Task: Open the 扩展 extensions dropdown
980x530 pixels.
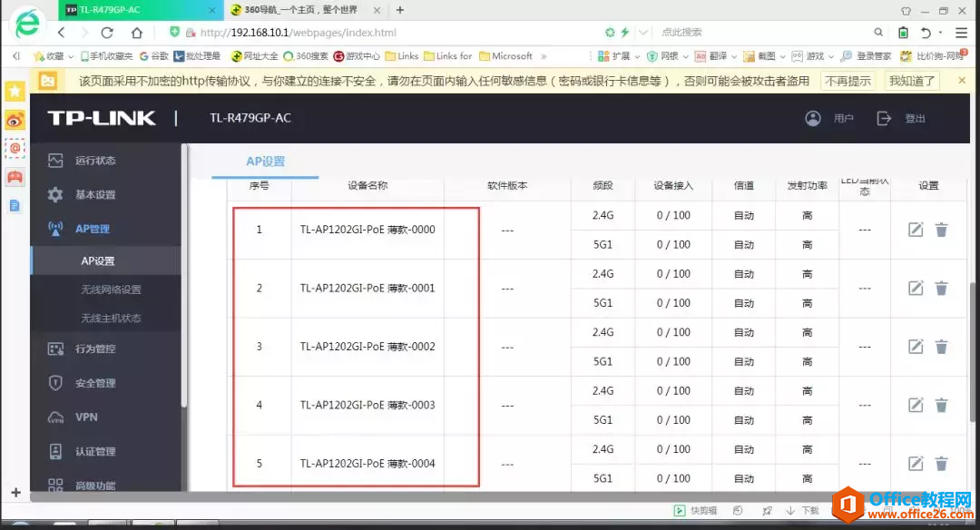Action: point(619,56)
